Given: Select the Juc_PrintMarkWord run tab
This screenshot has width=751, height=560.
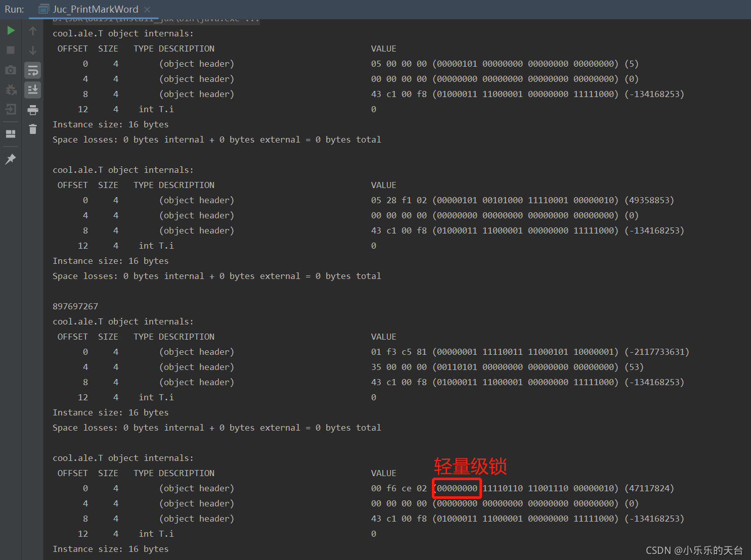Looking at the screenshot, I should [95, 9].
